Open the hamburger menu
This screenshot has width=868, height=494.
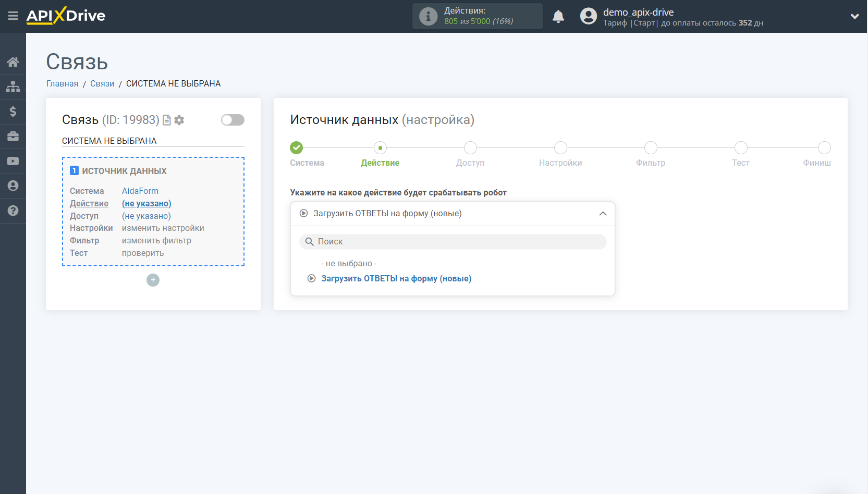point(13,16)
